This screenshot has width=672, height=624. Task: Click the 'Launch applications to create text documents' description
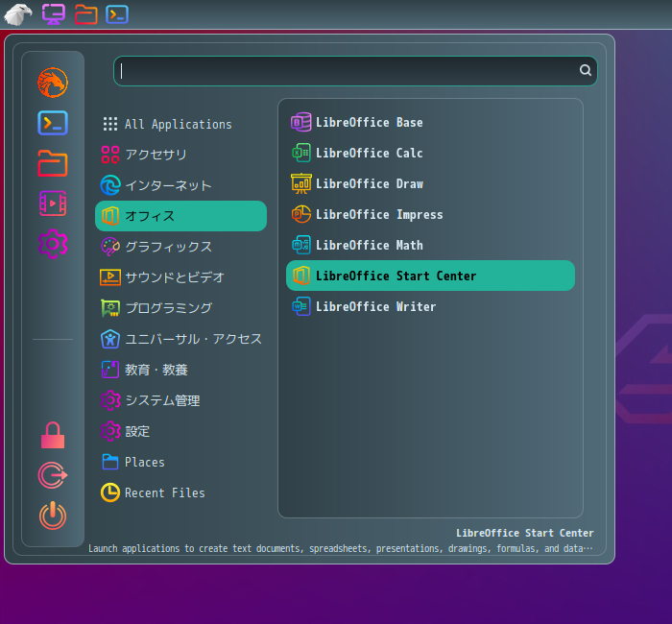[340, 548]
